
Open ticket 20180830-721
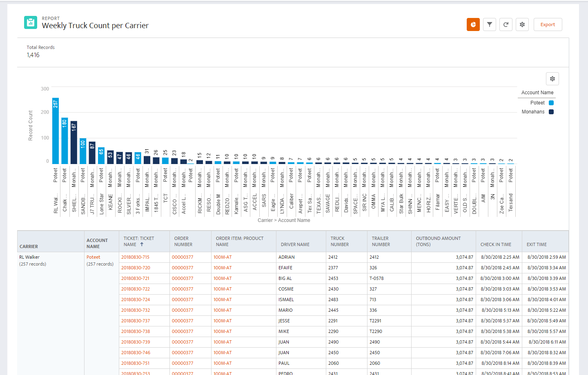[135, 278]
